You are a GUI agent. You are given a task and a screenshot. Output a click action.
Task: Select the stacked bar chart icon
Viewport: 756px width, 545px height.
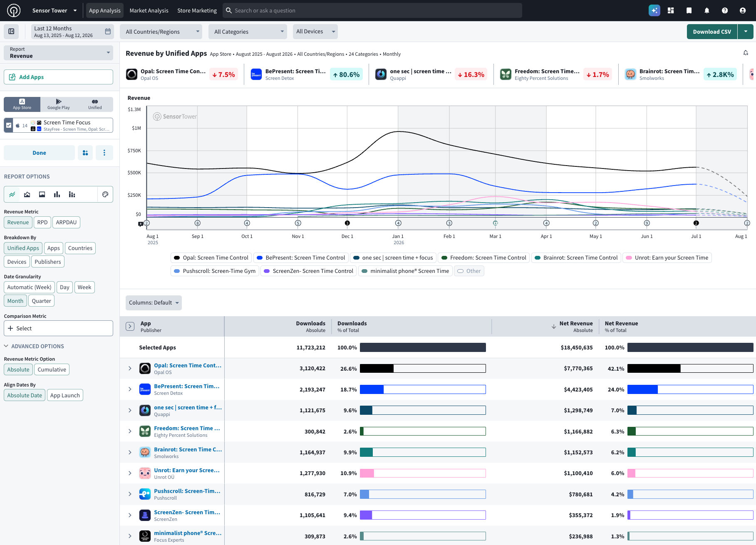coord(72,194)
